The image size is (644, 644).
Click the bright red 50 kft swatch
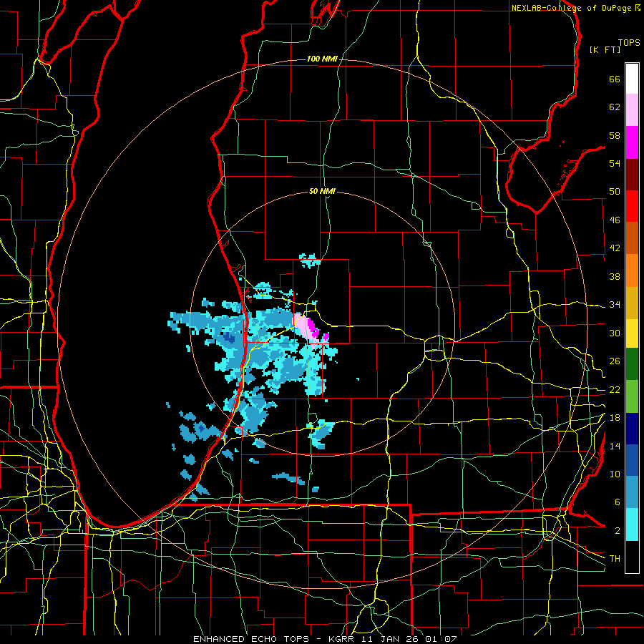click(632, 206)
